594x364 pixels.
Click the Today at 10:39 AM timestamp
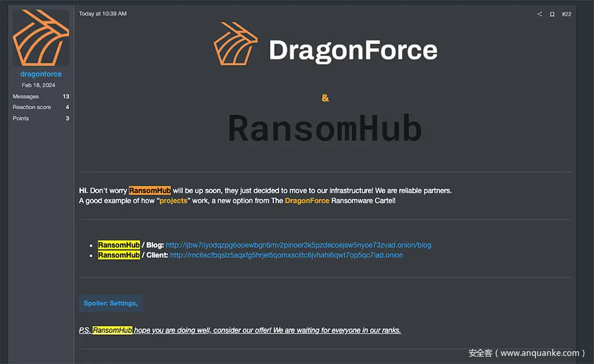point(103,13)
